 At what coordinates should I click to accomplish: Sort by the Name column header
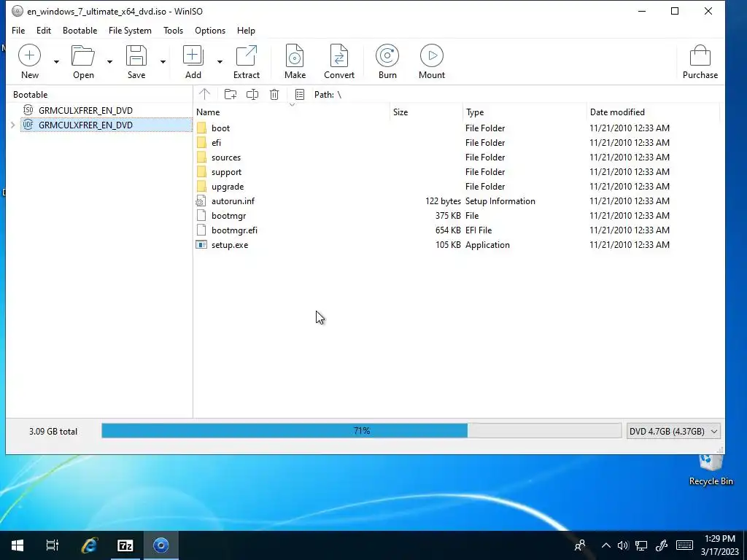(292, 112)
